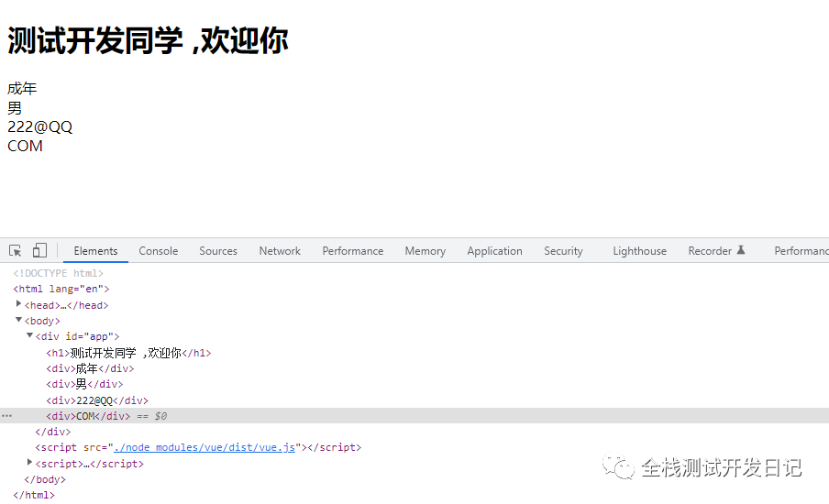Viewport: 829px width, 504px height.
Task: Open the Sources tab
Action: (218, 251)
